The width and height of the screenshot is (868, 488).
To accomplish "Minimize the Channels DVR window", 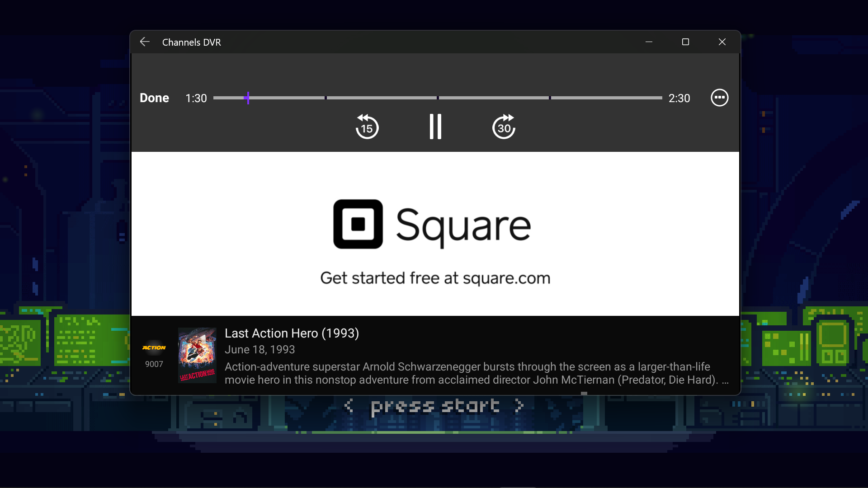I will tap(649, 42).
